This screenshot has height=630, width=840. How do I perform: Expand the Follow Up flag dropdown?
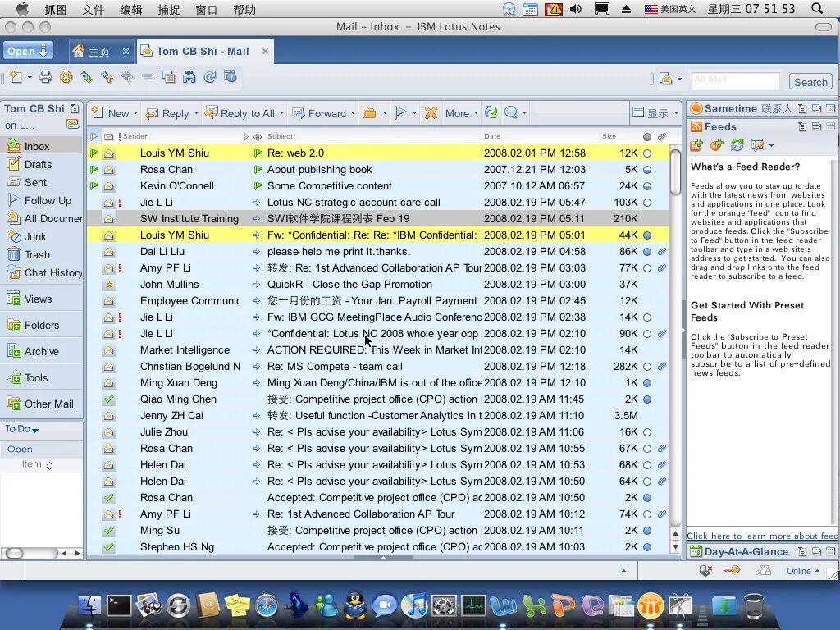point(414,113)
